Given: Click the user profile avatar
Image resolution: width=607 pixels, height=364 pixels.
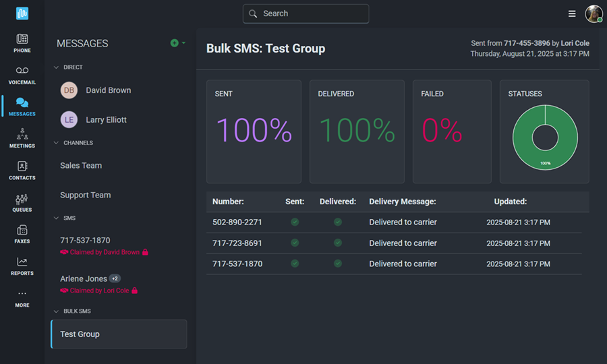Looking at the screenshot, I should [x=594, y=13].
